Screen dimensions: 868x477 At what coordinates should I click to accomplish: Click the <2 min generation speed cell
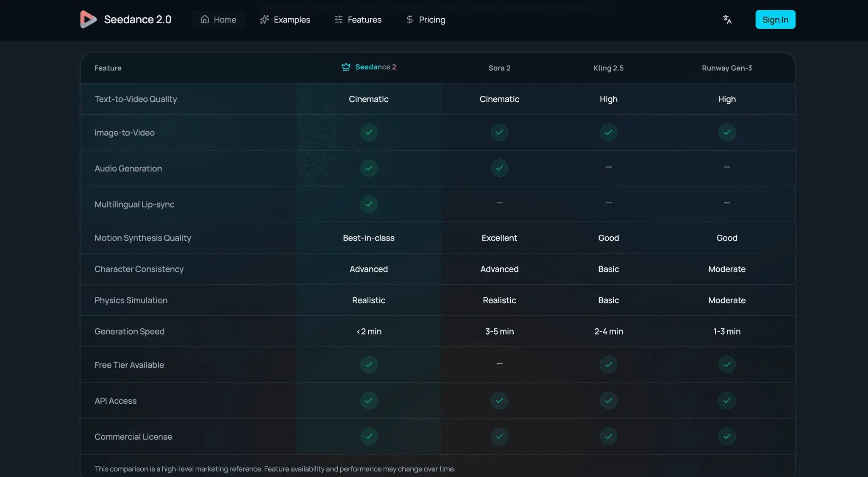[369, 332]
